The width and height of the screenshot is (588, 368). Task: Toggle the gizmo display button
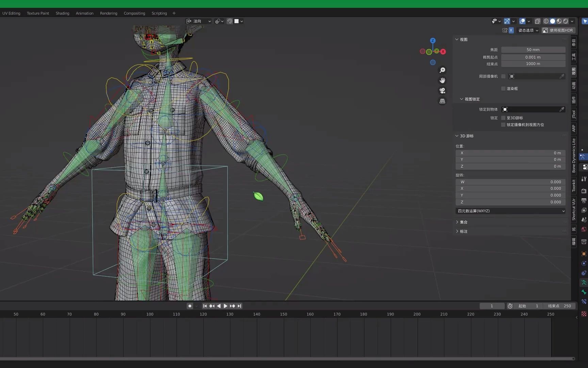tap(507, 21)
